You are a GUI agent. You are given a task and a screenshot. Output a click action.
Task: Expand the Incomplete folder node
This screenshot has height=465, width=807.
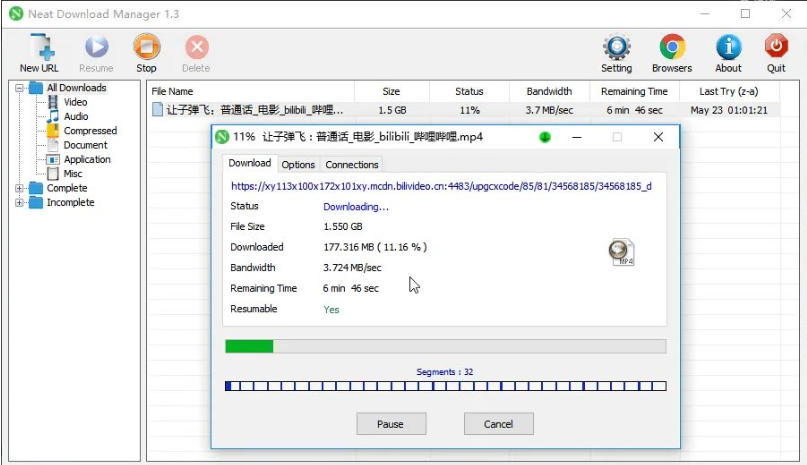[x=20, y=203]
